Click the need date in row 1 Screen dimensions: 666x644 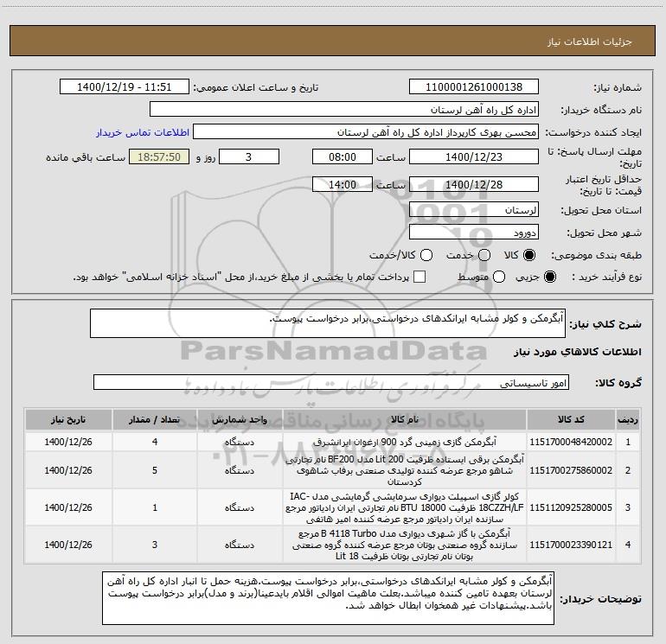[68, 442]
